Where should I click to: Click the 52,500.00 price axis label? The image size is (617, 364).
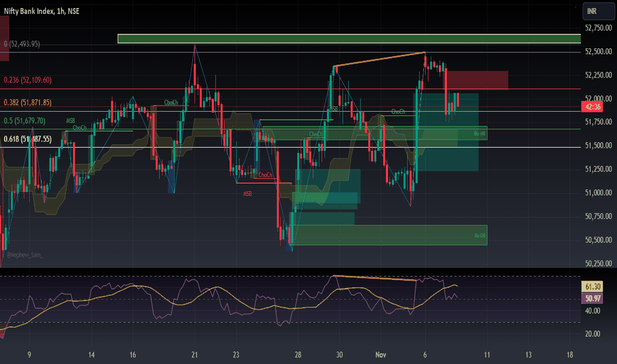point(598,52)
